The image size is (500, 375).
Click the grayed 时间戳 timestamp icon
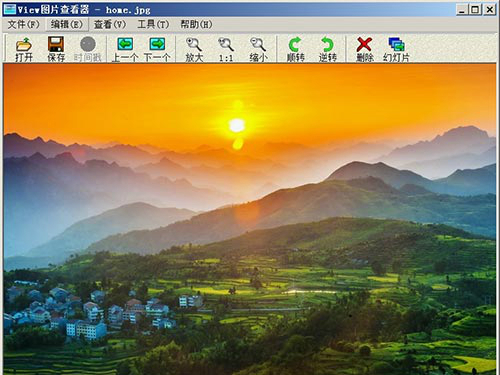tap(88, 49)
